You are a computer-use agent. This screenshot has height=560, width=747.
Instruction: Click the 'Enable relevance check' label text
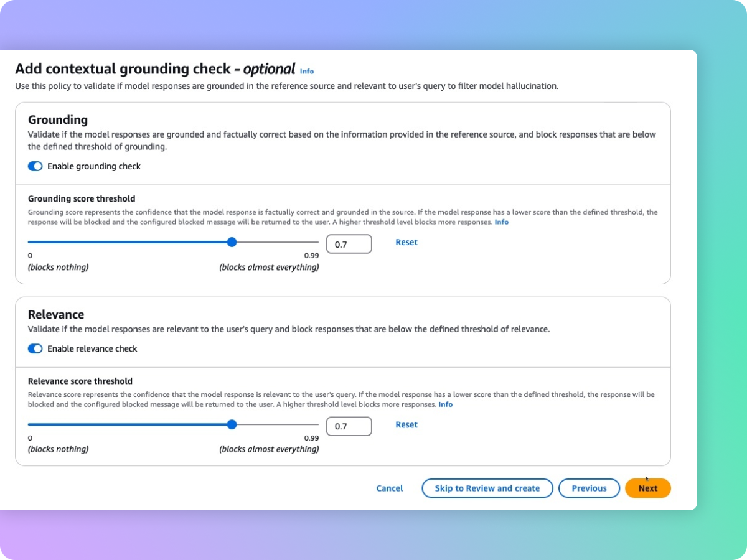tap(92, 348)
